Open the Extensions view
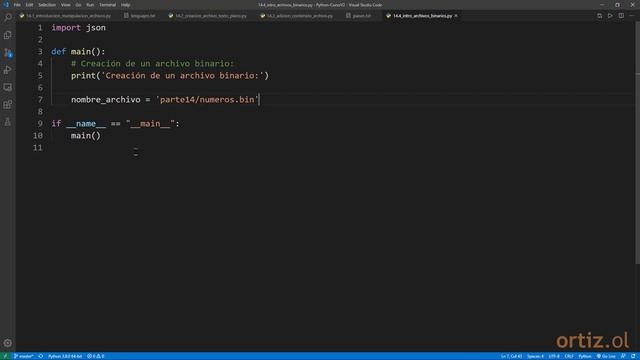 pos(8,104)
